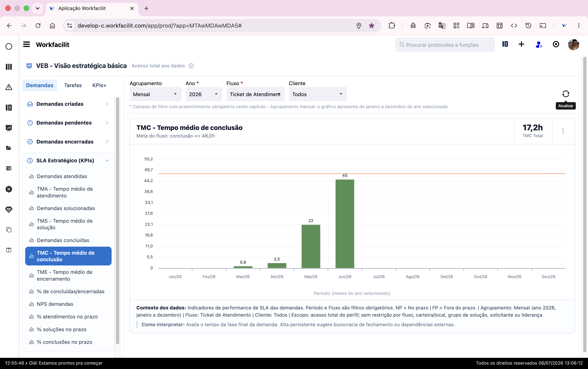Image resolution: width=588 pixels, height=369 pixels.
Task: Switch to the KPIs+ tab
Action: click(99, 85)
